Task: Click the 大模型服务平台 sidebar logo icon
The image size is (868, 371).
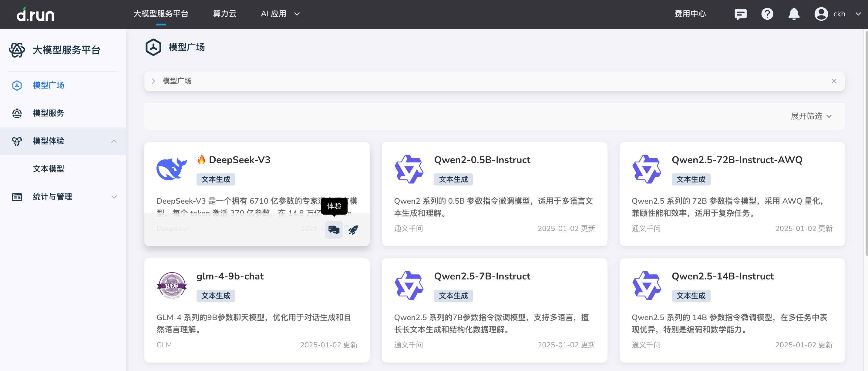Action: (x=17, y=50)
